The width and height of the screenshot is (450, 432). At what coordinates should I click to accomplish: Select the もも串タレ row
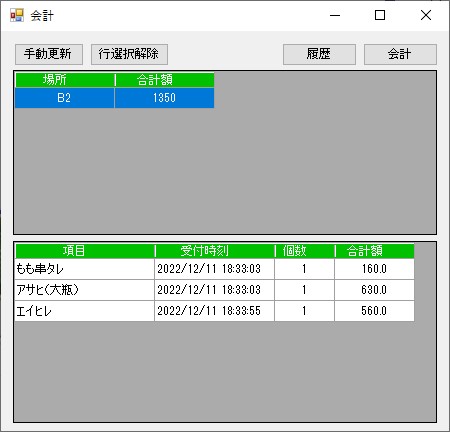point(215,269)
